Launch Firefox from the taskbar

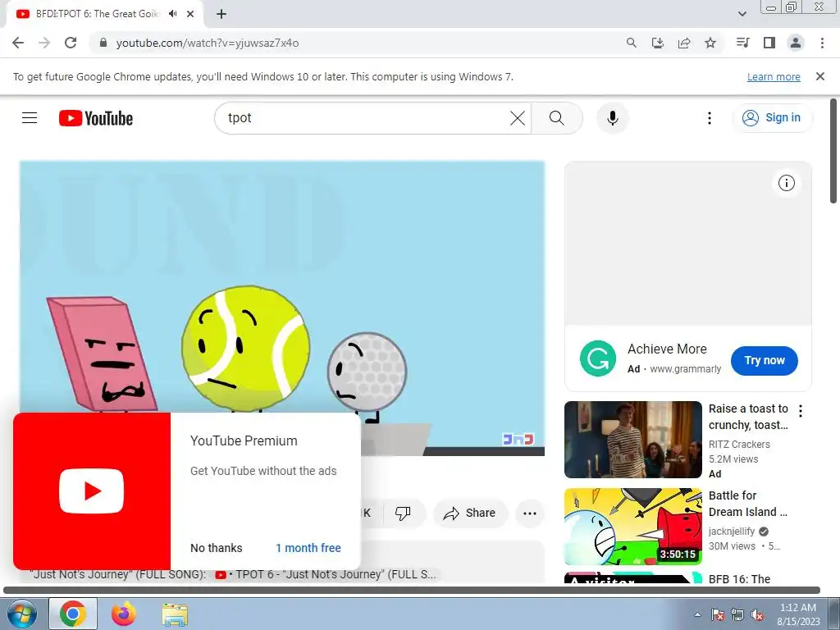124,614
